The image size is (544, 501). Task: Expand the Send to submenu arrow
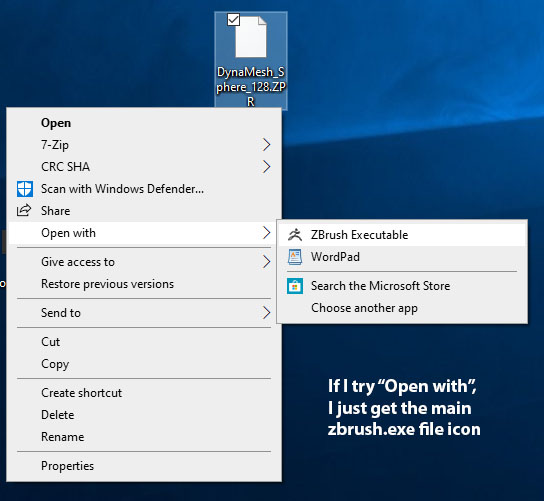(266, 313)
